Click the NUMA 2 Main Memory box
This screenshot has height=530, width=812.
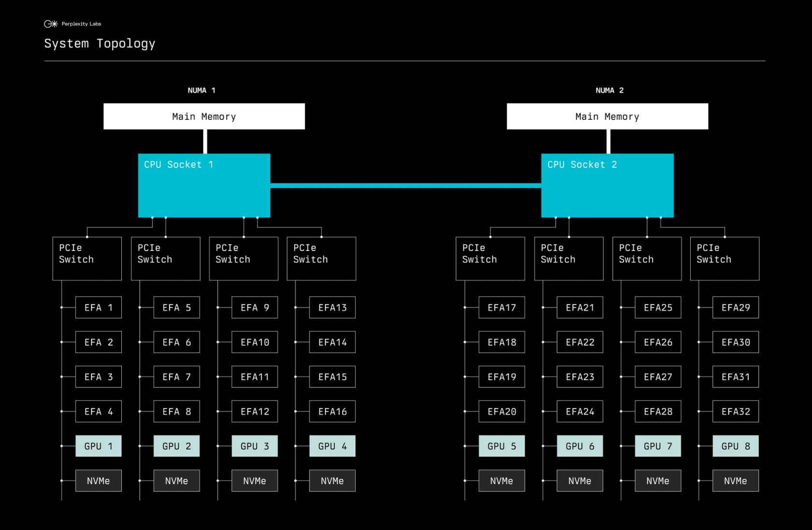click(x=607, y=116)
